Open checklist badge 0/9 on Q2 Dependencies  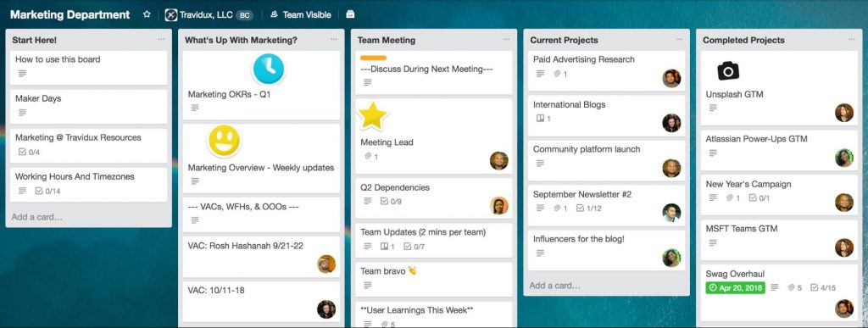(391, 202)
